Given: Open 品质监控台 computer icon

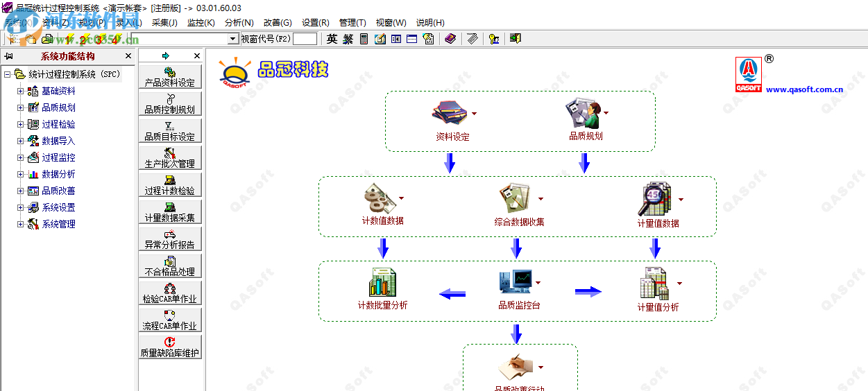Looking at the screenshot, I should (x=516, y=283).
